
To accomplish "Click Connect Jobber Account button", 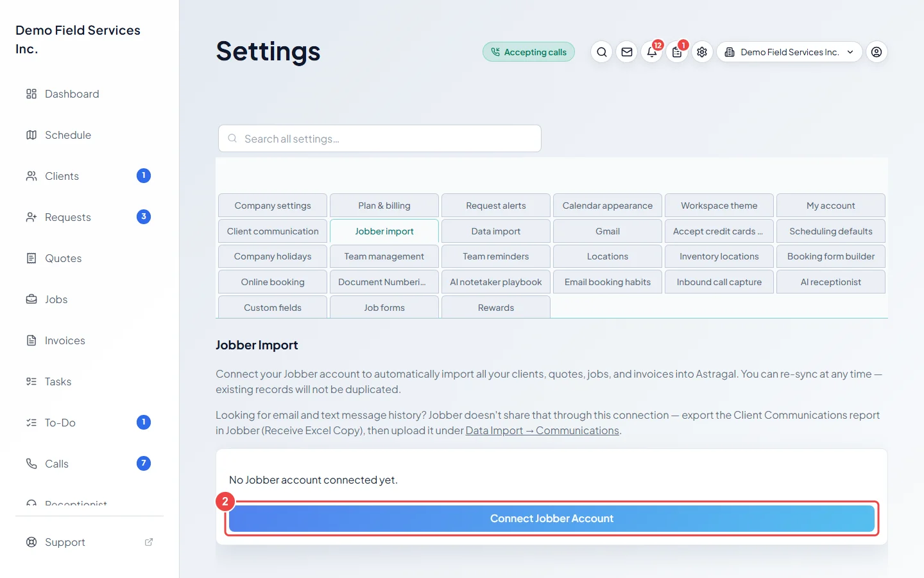I will [552, 518].
